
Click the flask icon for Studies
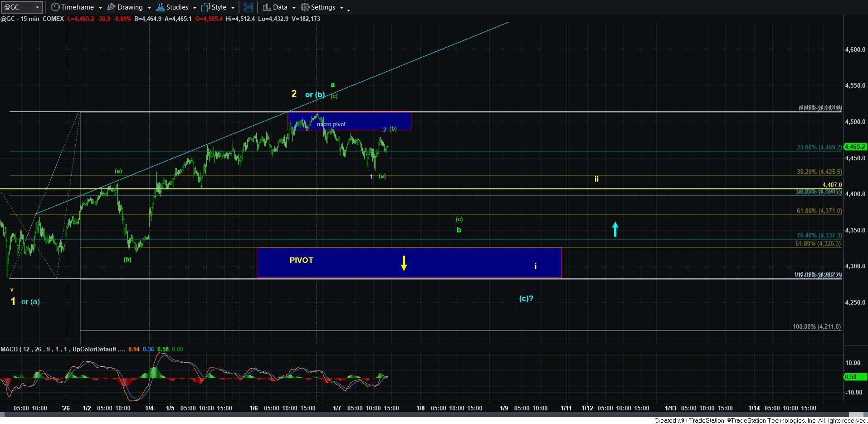[x=160, y=7]
